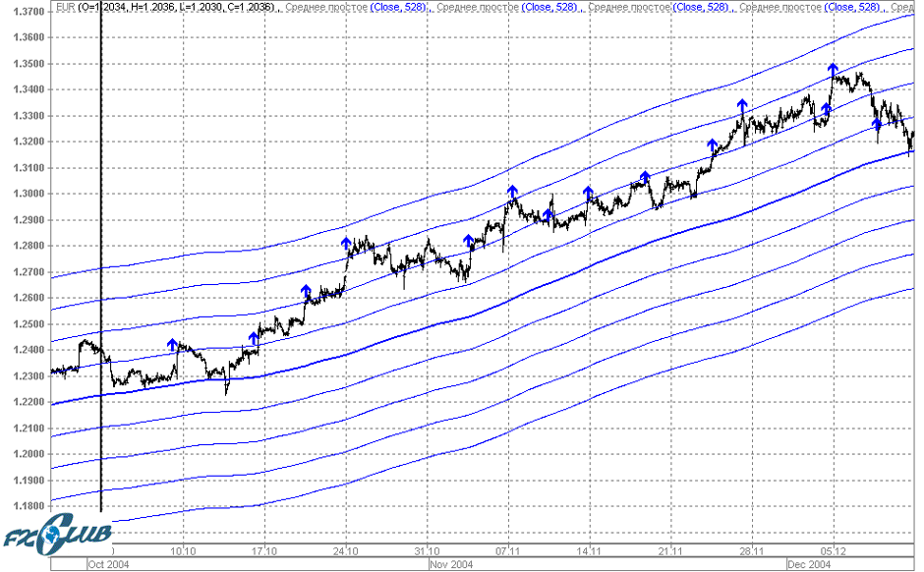Select the 1.2300 price axis label
Image resolution: width=924 pixels, height=572 pixels.
tap(29, 375)
